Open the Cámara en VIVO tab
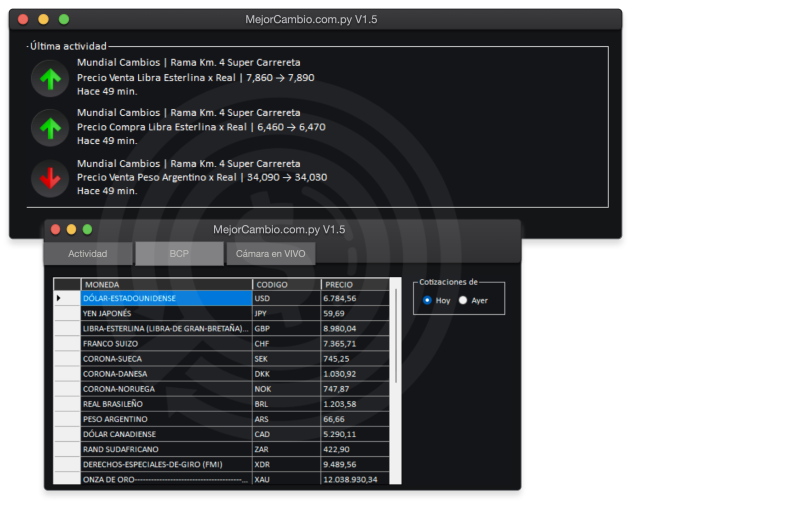The image size is (805, 511). [x=270, y=254]
